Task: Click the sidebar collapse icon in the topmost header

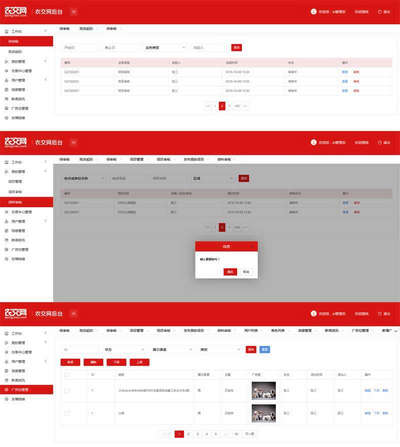Action: click(x=74, y=12)
